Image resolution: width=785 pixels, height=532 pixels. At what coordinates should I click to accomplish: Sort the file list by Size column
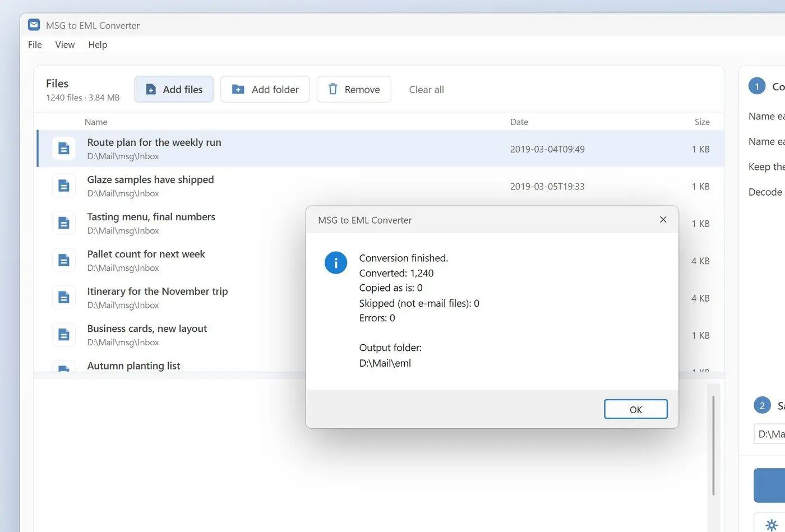[702, 122]
